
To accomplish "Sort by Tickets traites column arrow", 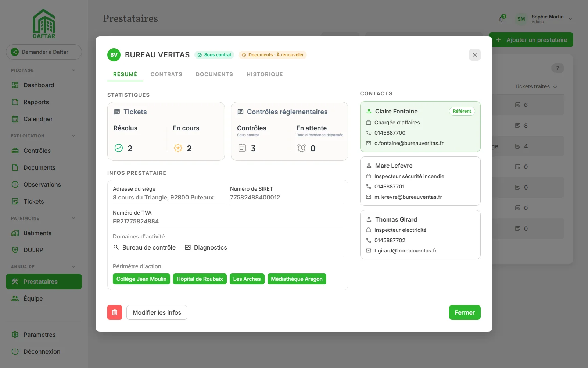I will pos(555,86).
